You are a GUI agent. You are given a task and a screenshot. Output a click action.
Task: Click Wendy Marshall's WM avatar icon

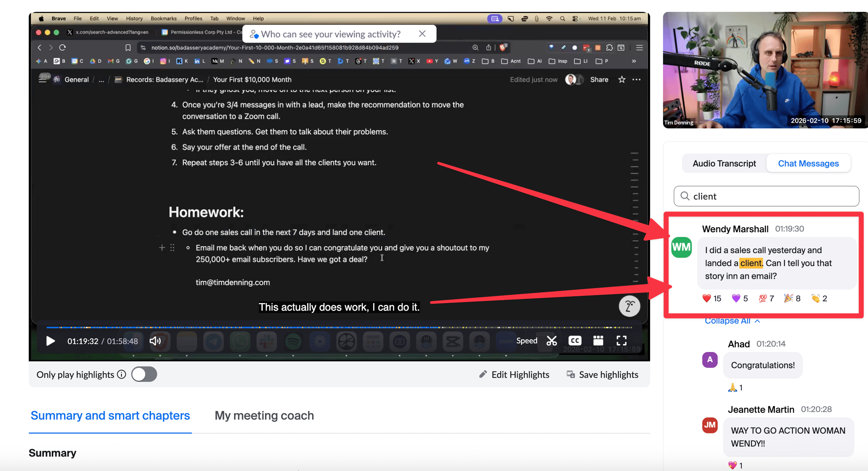(681, 247)
